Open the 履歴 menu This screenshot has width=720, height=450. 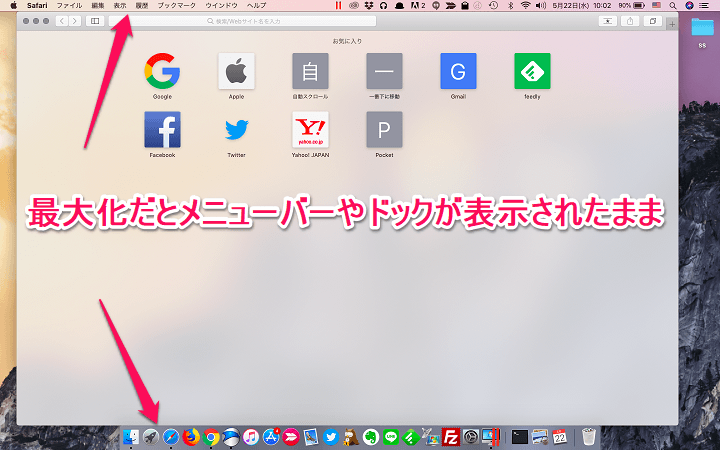(142, 6)
